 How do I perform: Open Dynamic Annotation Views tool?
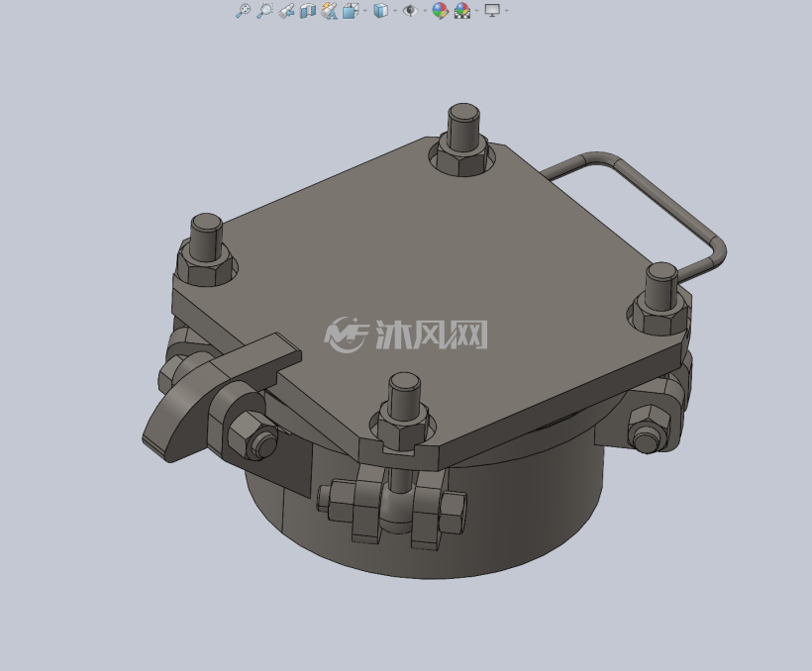329,10
